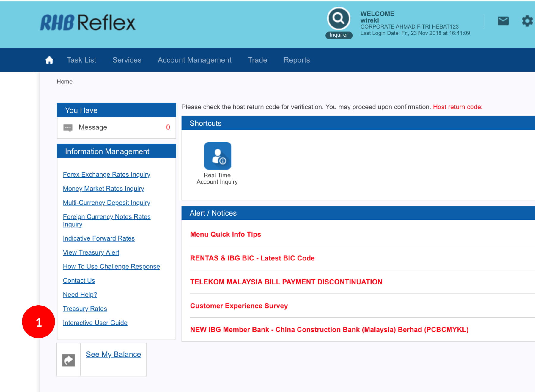Open the Services menu
This screenshot has width=535, height=392.
coord(127,60)
